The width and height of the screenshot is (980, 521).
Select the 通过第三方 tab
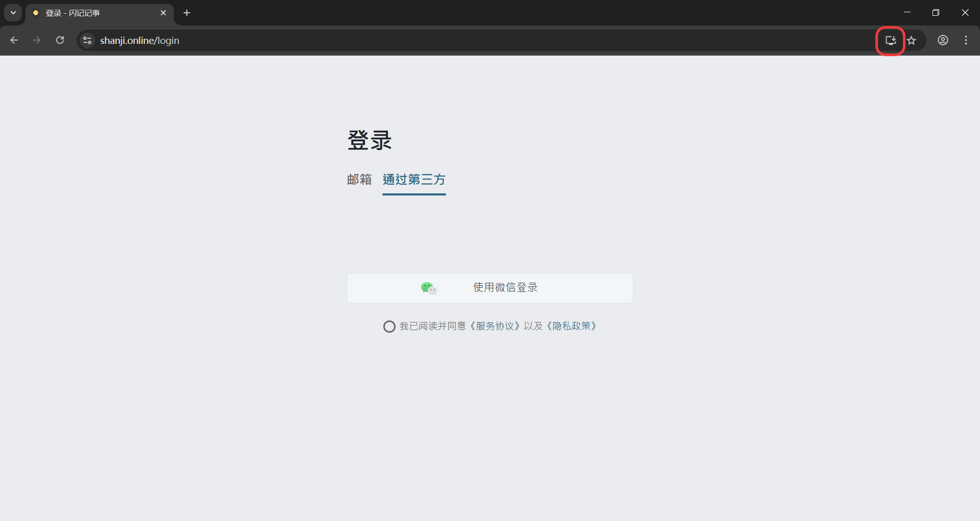click(414, 180)
